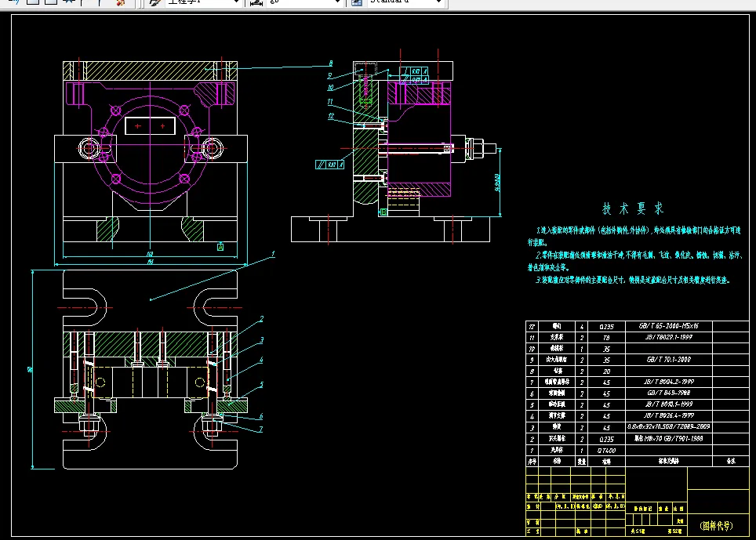756x540 pixels.
Task: Click 'JB/T 8026.4-1999' in the parts list
Action: click(x=669, y=415)
